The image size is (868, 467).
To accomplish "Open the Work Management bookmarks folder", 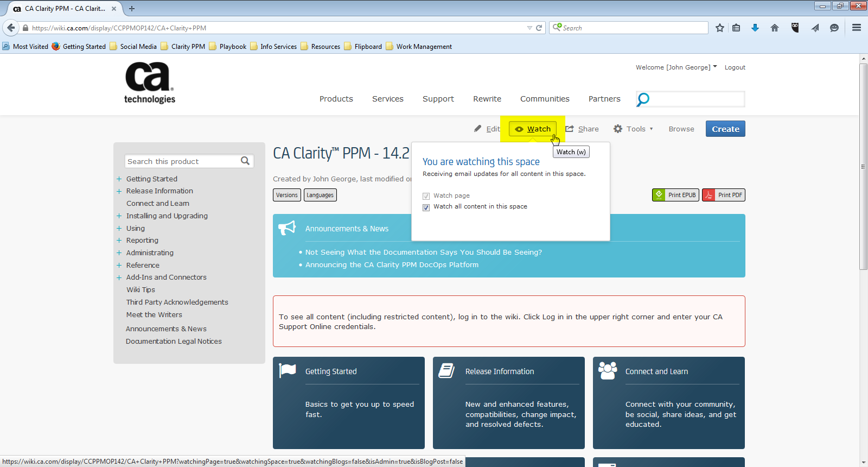I will tap(419, 47).
